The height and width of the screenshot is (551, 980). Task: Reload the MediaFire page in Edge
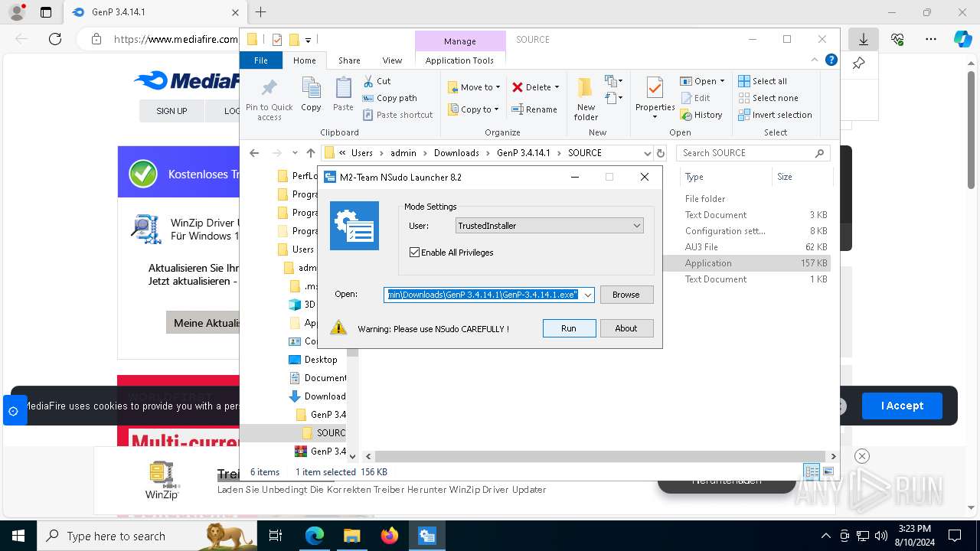(55, 39)
